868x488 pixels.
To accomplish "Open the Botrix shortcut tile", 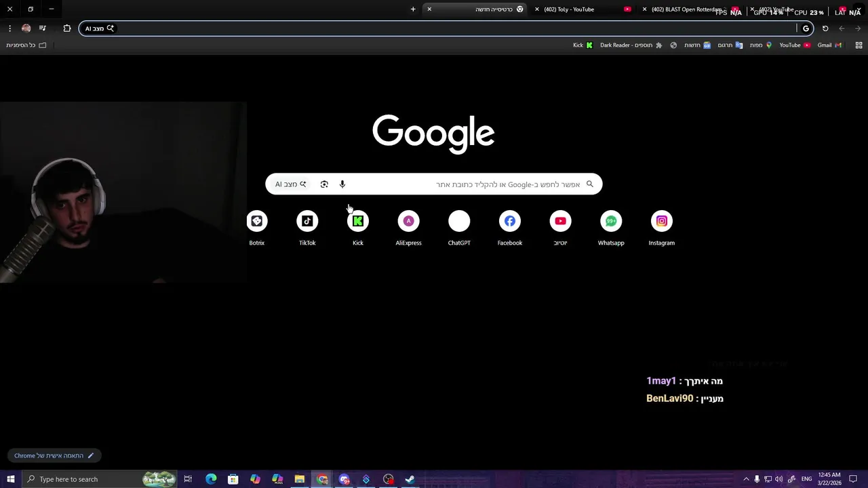I will [256, 228].
